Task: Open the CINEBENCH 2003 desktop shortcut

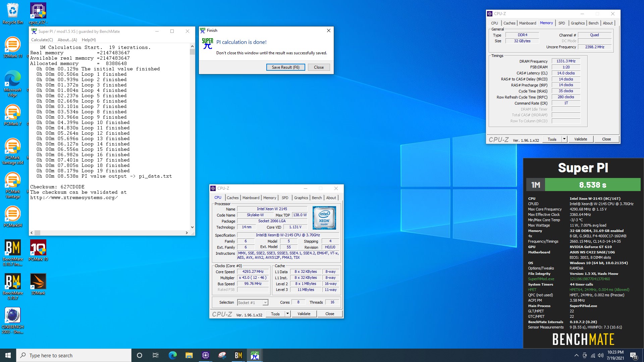Action: [x=13, y=320]
